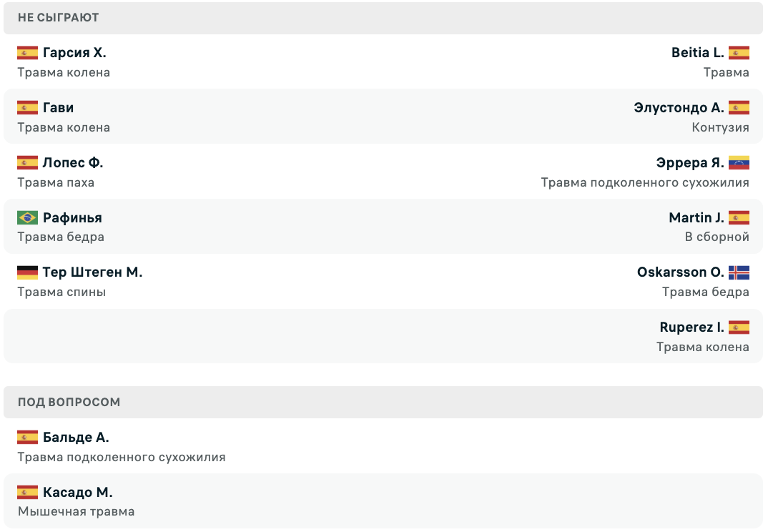Click Spain flag next to Ruperez I.
The image size is (768, 532).
click(x=739, y=327)
